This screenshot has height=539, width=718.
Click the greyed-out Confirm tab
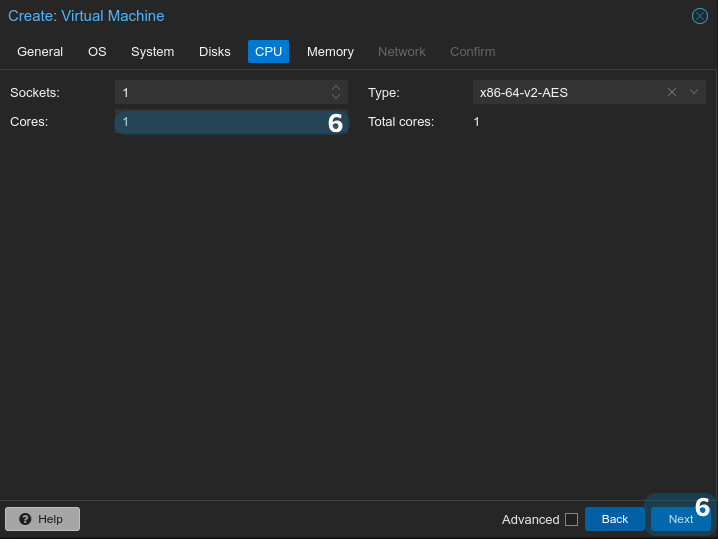coord(472,51)
